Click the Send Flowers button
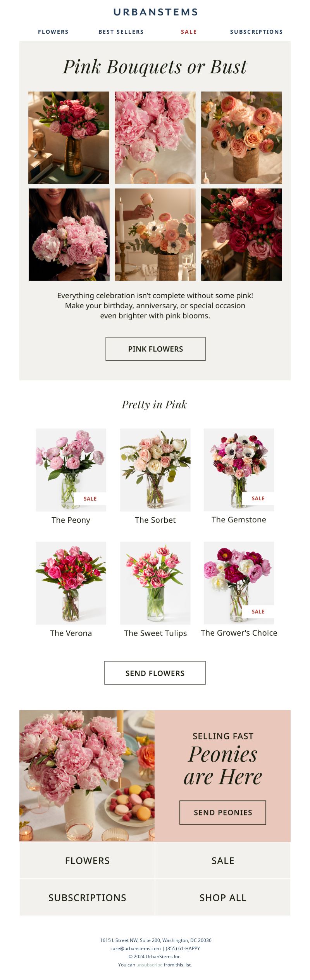 coord(155,673)
